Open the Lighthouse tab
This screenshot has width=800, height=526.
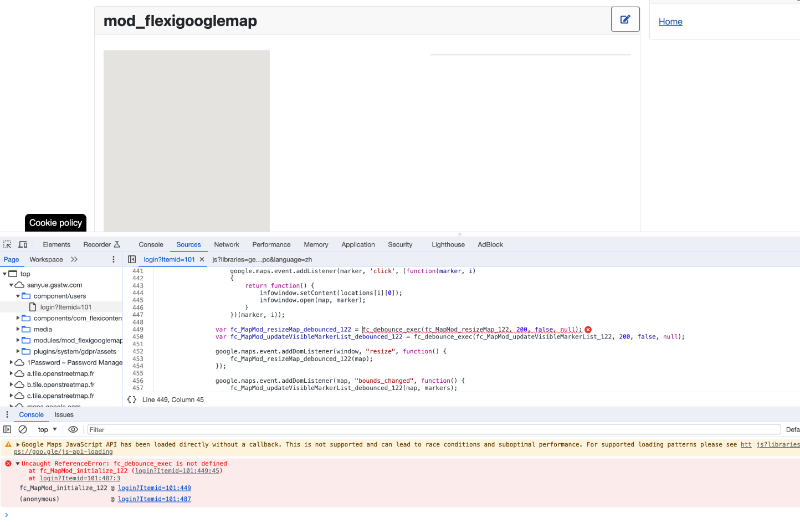(x=448, y=244)
